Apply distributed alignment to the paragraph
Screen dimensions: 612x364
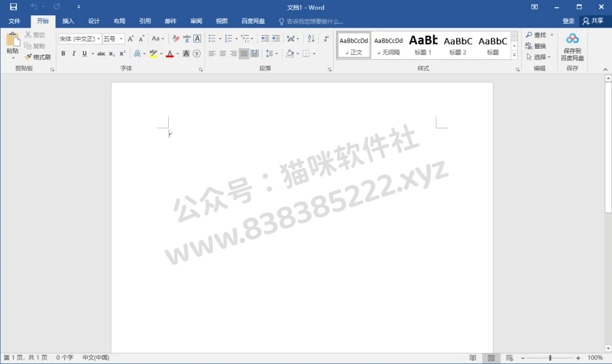coord(254,53)
